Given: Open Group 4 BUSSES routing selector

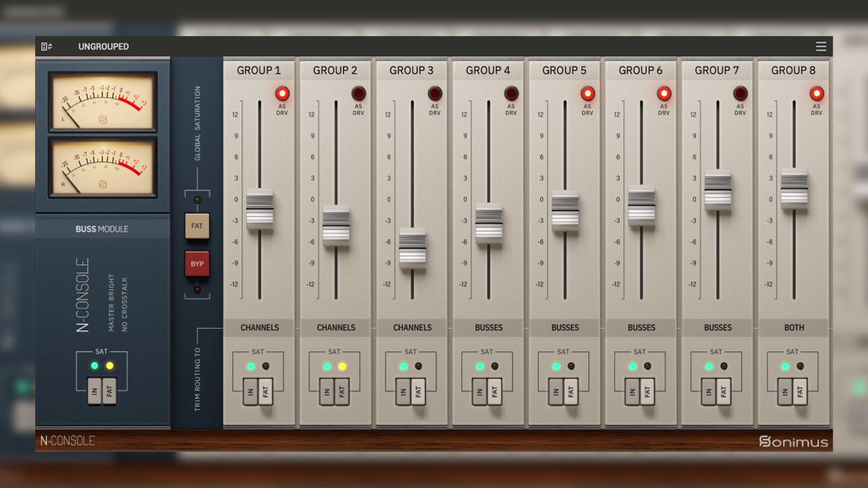Looking at the screenshot, I should coord(489,328).
